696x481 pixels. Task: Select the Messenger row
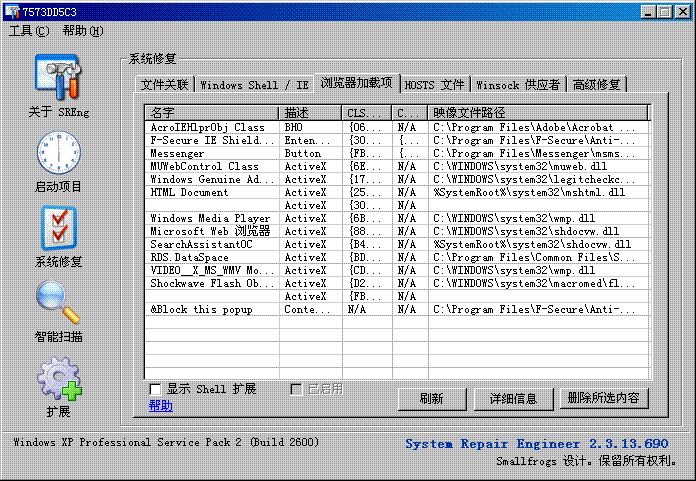coord(397,153)
